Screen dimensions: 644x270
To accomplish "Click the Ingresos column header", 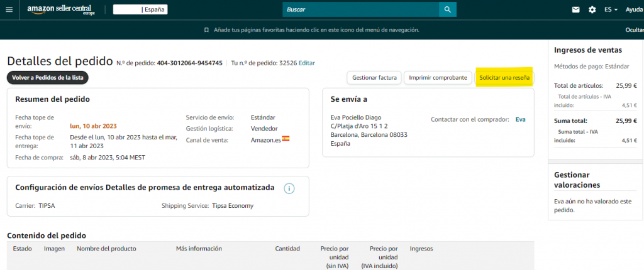I will click(x=421, y=249).
